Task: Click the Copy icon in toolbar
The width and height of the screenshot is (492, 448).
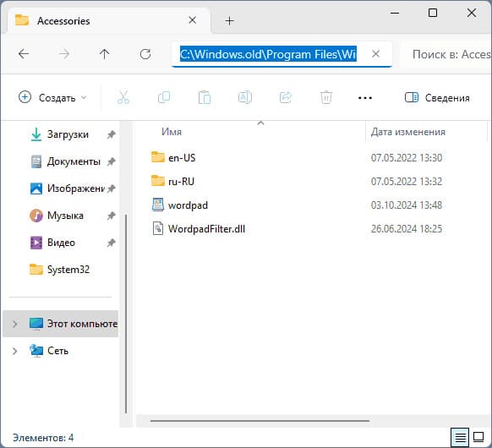Action: coord(164,97)
